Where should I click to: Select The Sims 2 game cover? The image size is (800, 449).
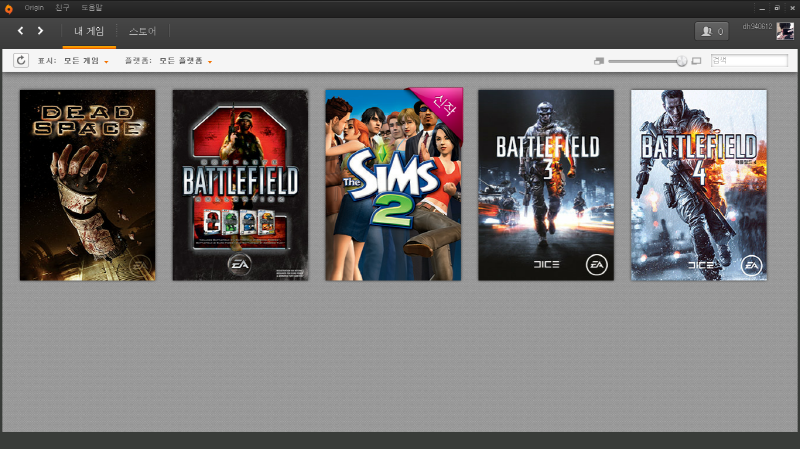tap(393, 185)
